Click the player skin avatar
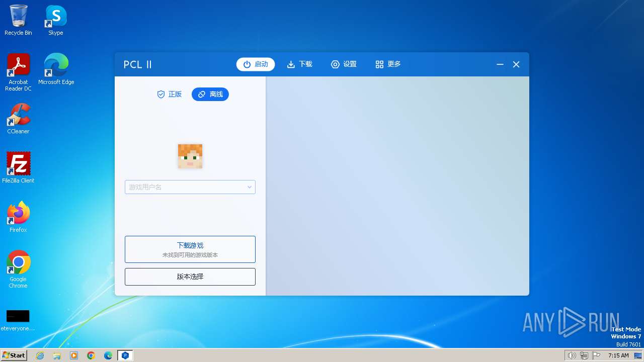 tap(190, 156)
